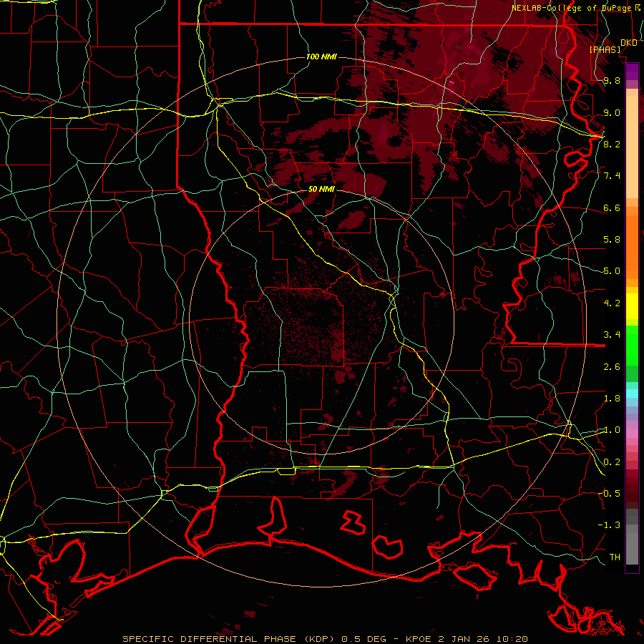
Task: Click the 5.0 value on the color scale
Action: 612,271
